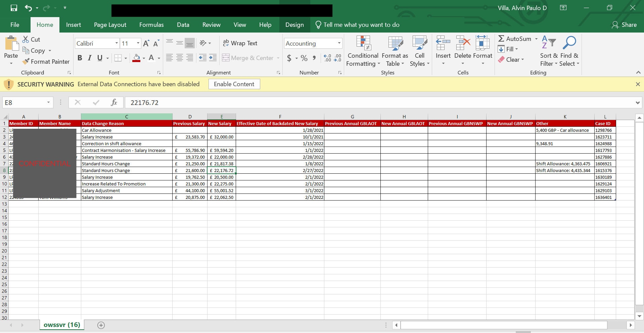The height and width of the screenshot is (333, 644).
Task: Align cell text to the left
Action: tap(170, 58)
